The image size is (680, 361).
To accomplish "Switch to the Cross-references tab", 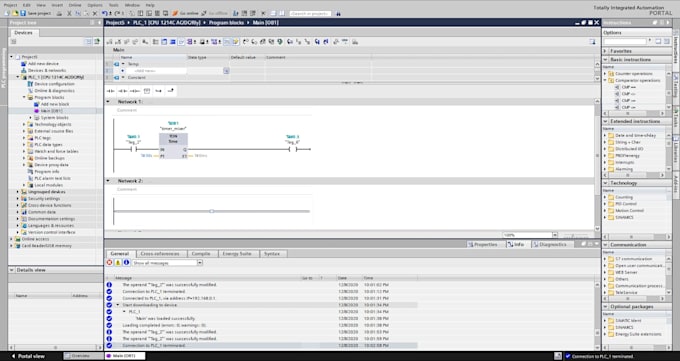I will pyautogui.click(x=160, y=253).
